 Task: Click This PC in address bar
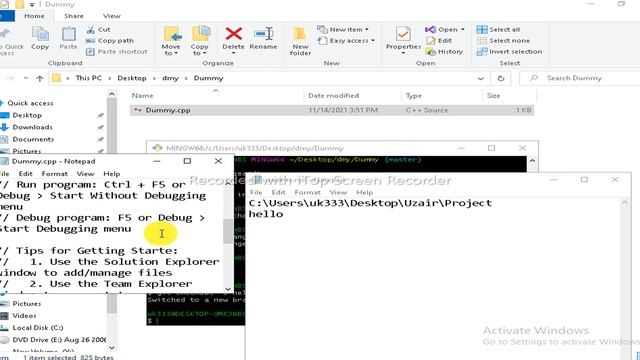tap(89, 78)
